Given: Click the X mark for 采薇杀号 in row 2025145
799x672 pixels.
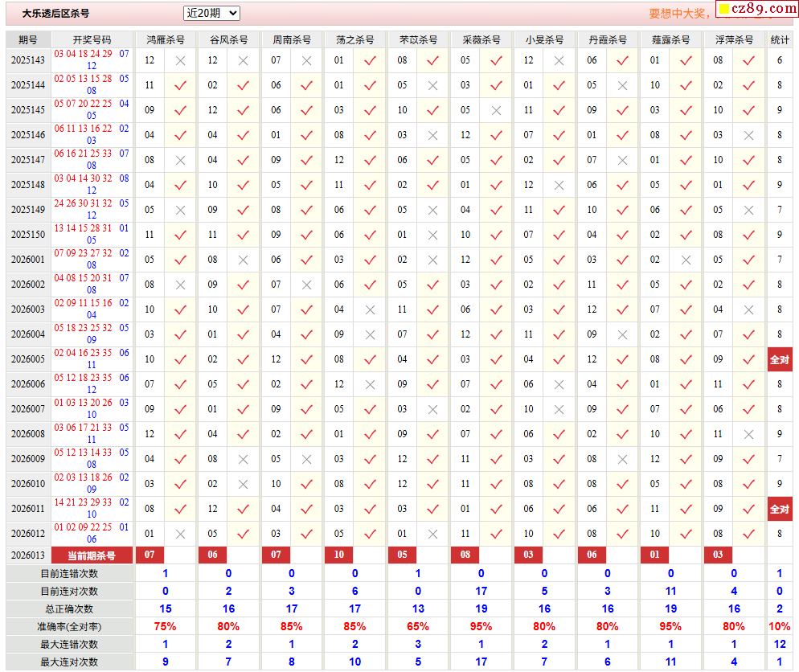Looking at the screenshot, I should pos(496,111).
